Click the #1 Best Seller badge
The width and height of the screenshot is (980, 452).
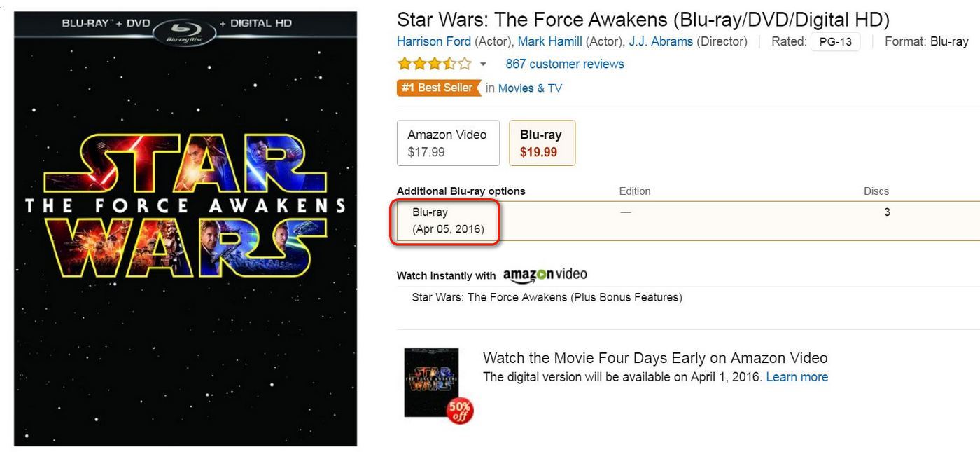coord(438,88)
